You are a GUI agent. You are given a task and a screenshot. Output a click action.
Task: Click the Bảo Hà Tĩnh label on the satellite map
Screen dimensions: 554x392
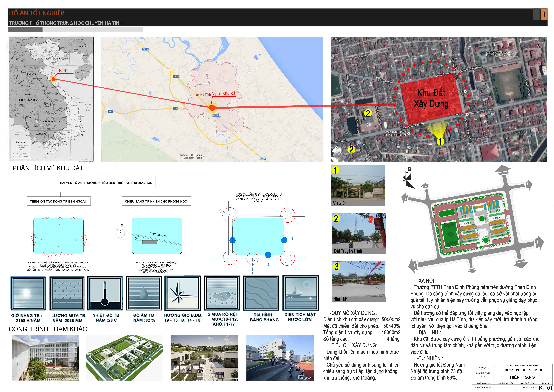[456, 91]
